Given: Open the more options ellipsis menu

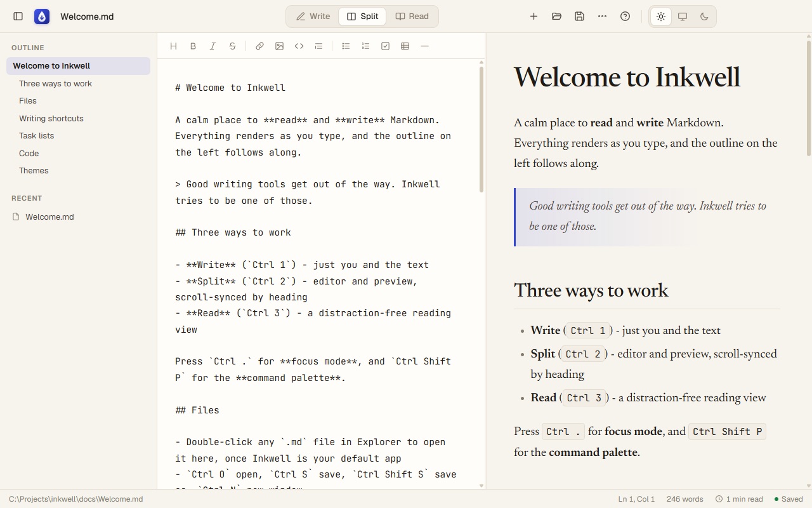Looking at the screenshot, I should tap(602, 17).
